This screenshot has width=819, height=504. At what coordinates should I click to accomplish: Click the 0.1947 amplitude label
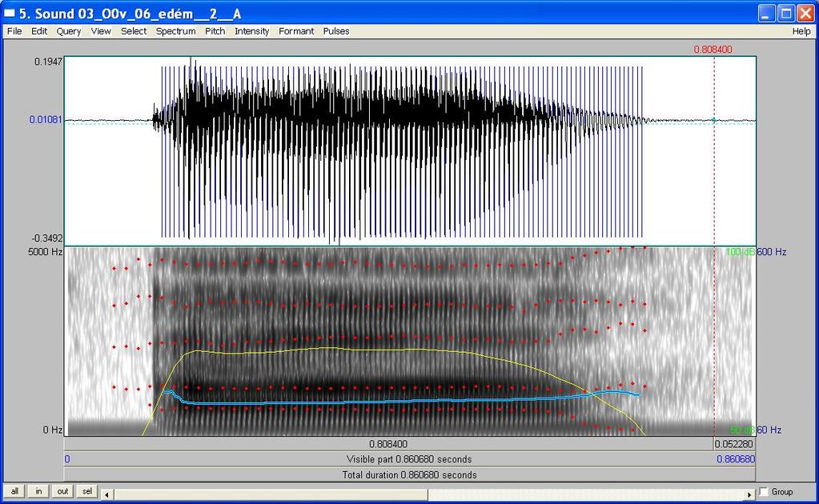(x=48, y=62)
